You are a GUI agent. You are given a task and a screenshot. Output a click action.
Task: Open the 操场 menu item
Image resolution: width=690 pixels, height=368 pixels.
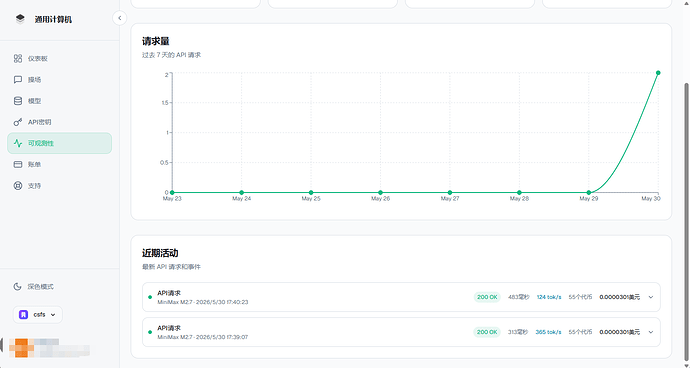tap(59, 80)
